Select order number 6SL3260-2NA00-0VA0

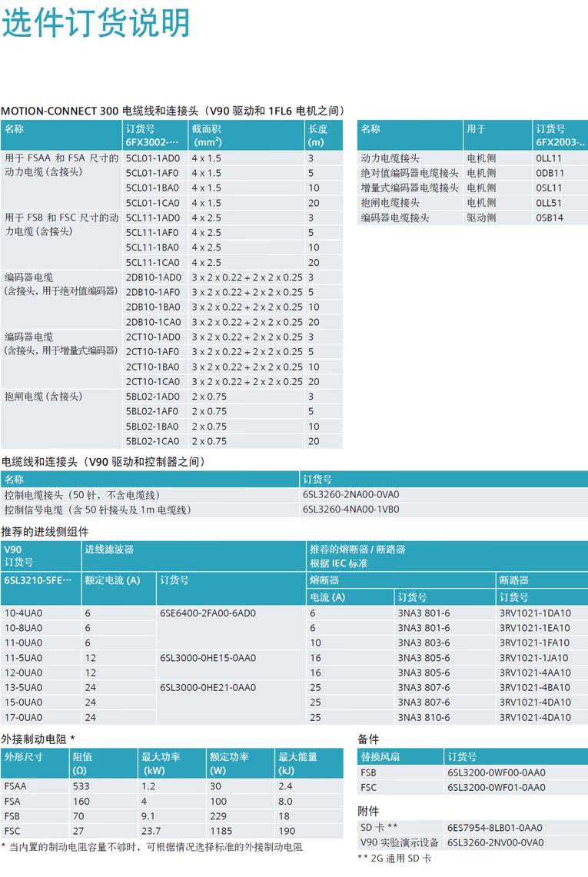[x=351, y=494]
